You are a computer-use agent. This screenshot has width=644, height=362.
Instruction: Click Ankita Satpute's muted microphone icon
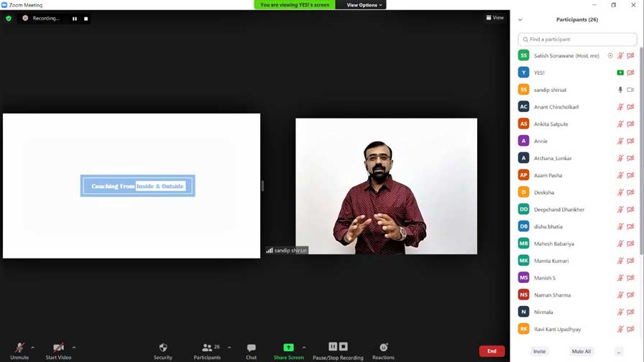click(620, 124)
